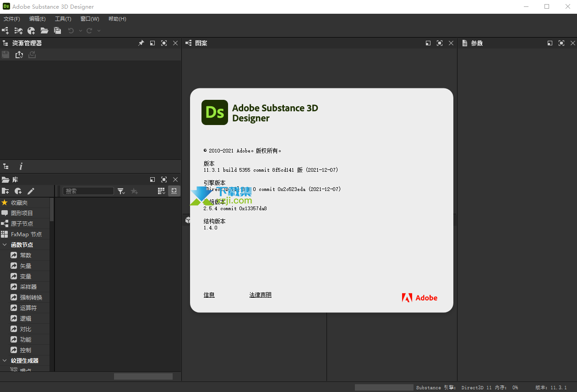Click the 搜索 library search field
Viewport: 577px width, 392px height.
pos(88,191)
